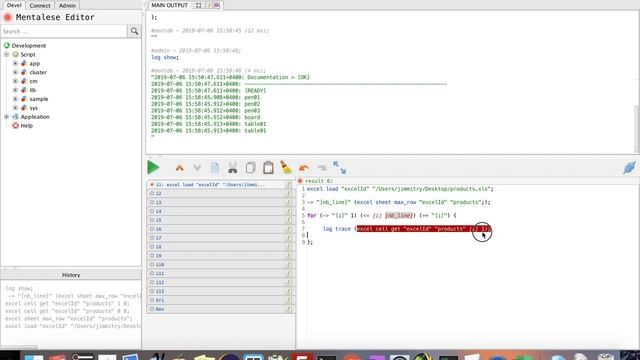The image size is (640, 360).
Task: Expand the app folder
Action: 16,63
